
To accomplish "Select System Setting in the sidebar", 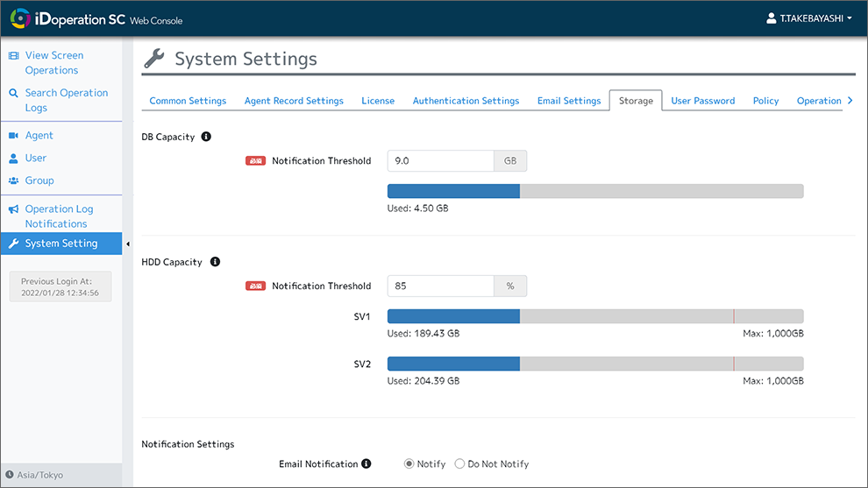I will click(61, 244).
